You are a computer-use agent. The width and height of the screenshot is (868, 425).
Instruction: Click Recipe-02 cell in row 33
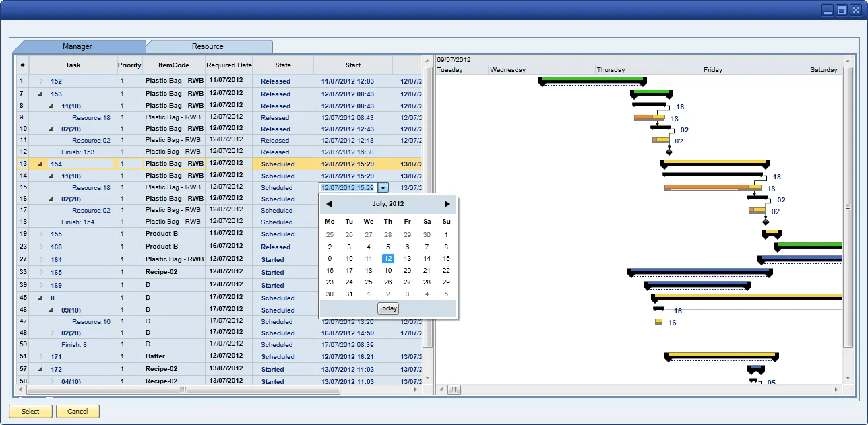point(174,272)
